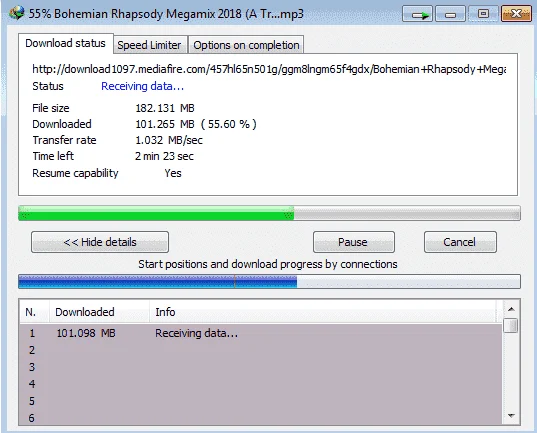Screen dimensions: 537x433
Task: Click the scroll up arrow in connections list
Action: pyautogui.click(x=511, y=309)
